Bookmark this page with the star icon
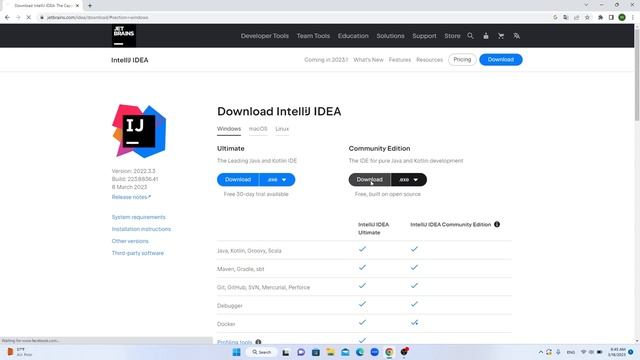 [587, 18]
